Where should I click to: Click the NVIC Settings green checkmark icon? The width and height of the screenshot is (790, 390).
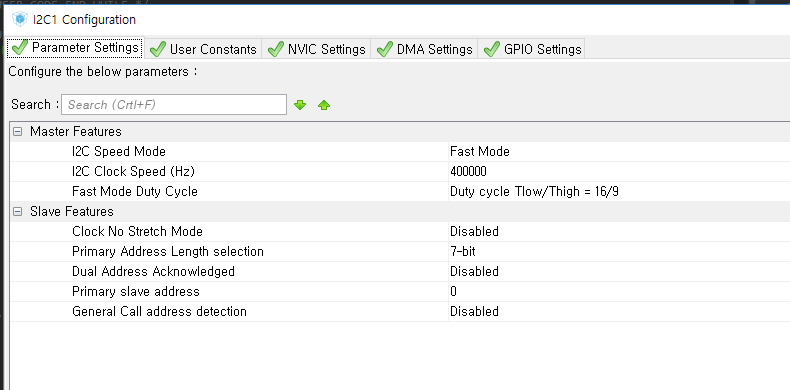click(276, 49)
